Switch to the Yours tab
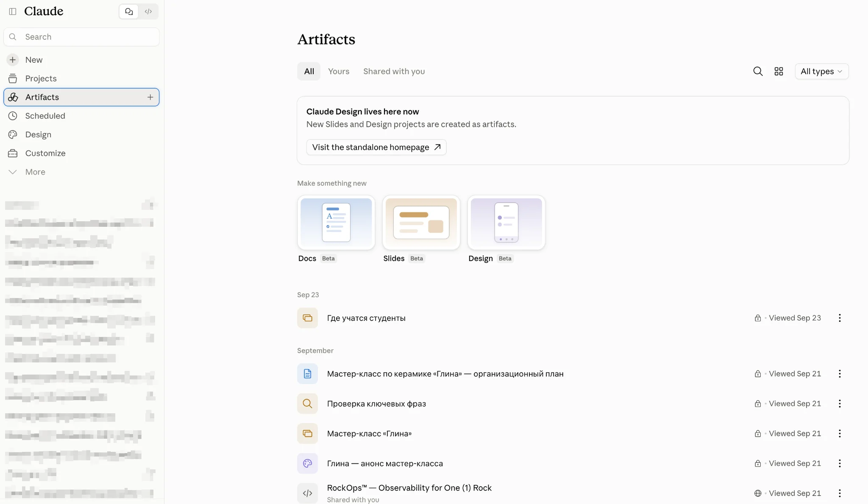Viewport: 868px width, 504px height. pos(339,71)
